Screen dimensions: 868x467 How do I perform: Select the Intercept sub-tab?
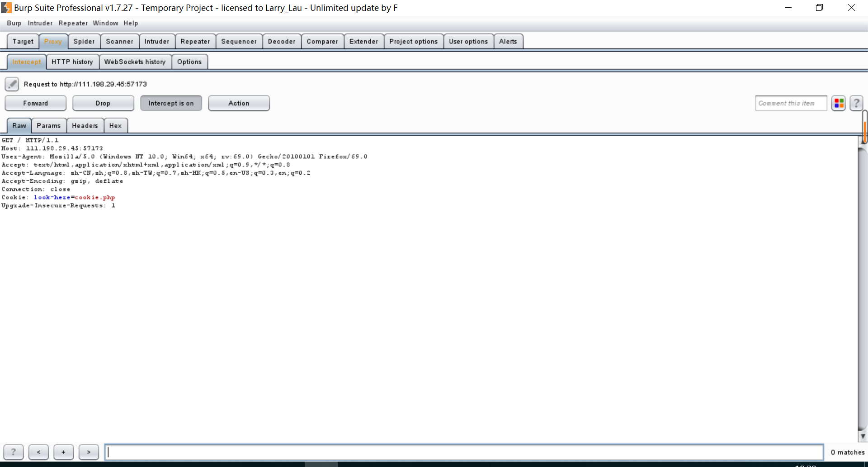[27, 62]
